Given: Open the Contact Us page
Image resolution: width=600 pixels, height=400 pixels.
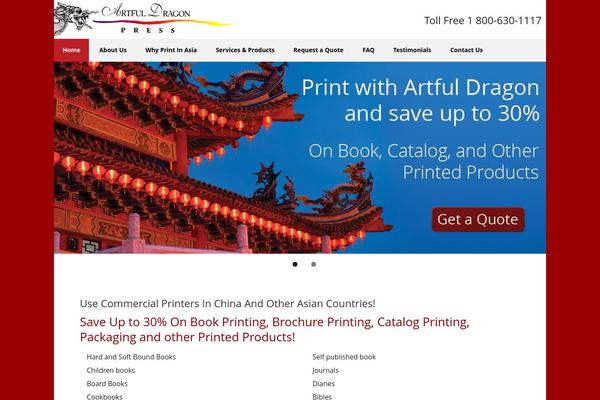Looking at the screenshot, I should (x=466, y=50).
